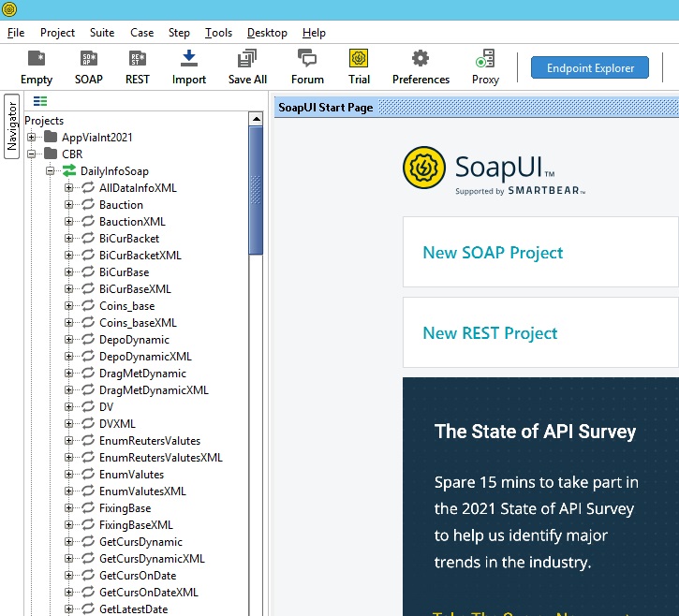The image size is (679, 616).
Task: Select the BiCurBacketXML tree item
Action: pos(140,255)
